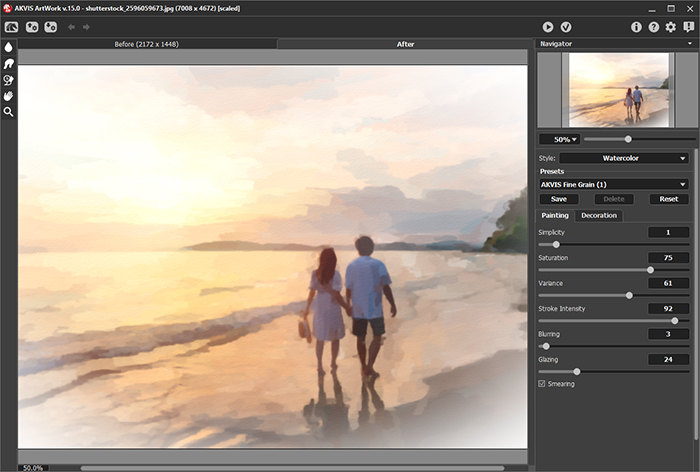Open program info with the 'i' icon
The width and height of the screenshot is (700, 472).
pos(636,27)
